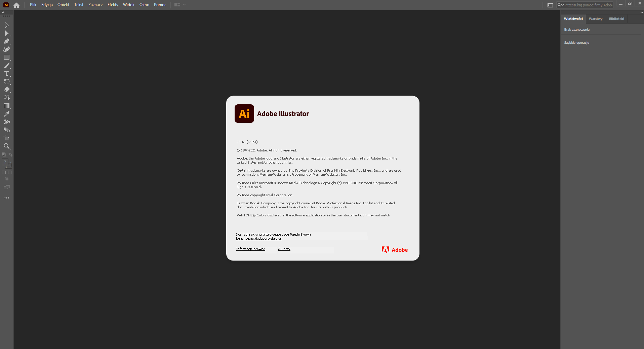Open the Zaznacz menu
The width and height of the screenshot is (644, 349).
95,5
